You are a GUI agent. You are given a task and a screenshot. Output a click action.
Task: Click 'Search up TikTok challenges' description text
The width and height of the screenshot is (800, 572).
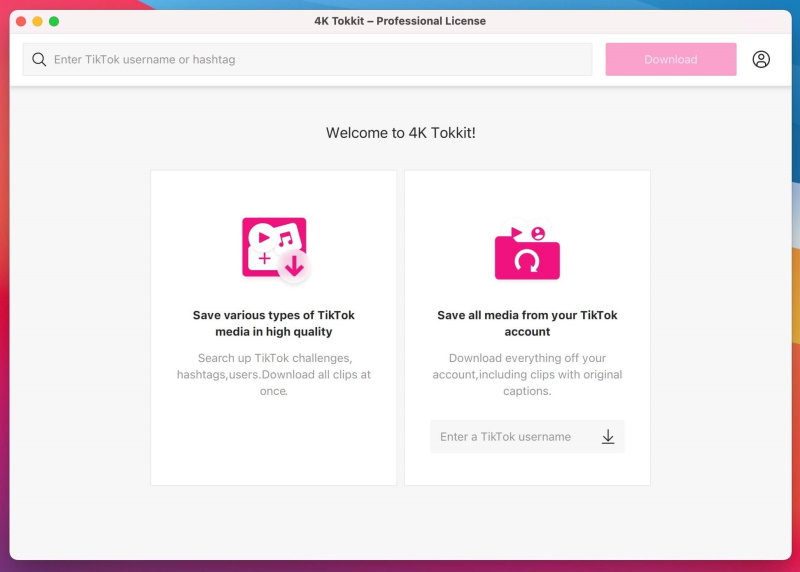click(273, 375)
